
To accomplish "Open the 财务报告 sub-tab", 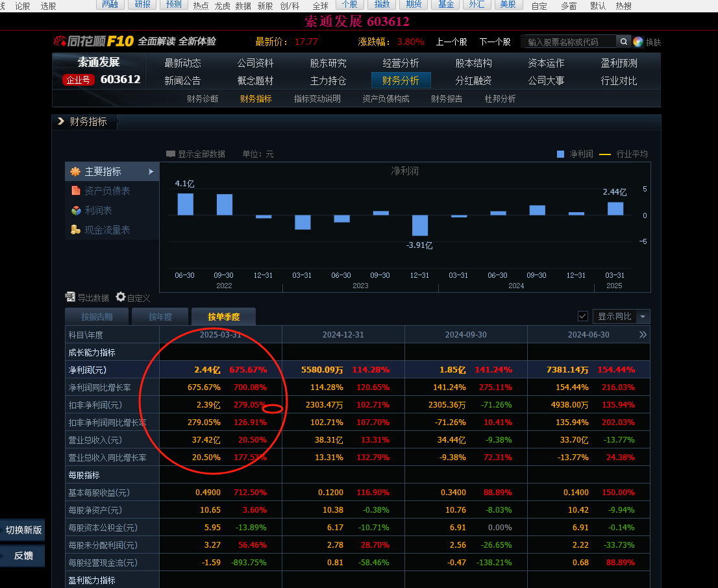I will coord(447,99).
